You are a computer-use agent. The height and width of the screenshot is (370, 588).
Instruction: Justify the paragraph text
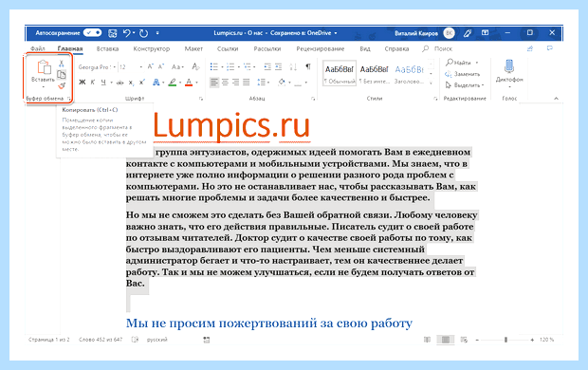pos(247,82)
